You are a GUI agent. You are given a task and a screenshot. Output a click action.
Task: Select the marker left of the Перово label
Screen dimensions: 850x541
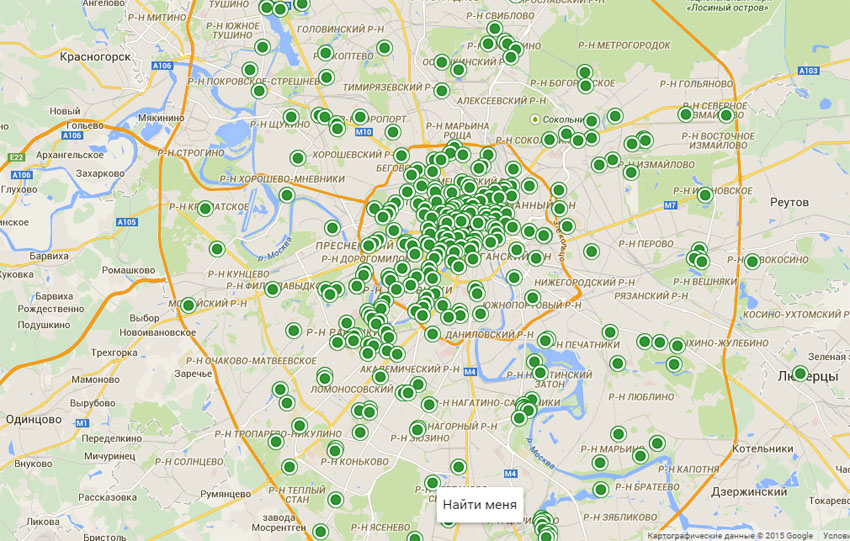(591, 251)
